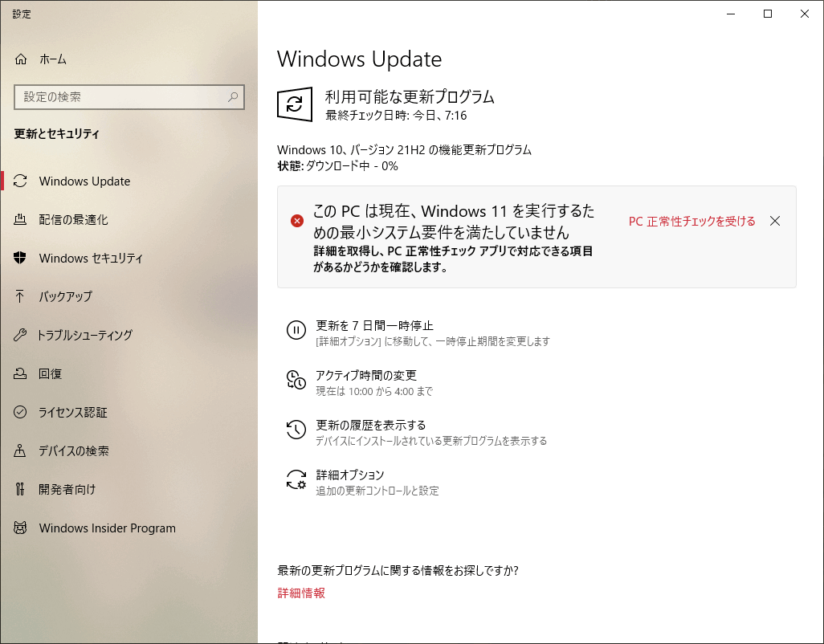Click the バックアップ up-arrow icon
The height and width of the screenshot is (644, 824).
coord(20,296)
